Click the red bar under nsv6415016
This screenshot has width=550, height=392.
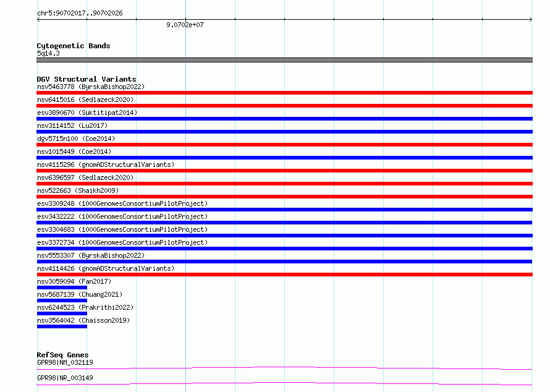point(284,106)
